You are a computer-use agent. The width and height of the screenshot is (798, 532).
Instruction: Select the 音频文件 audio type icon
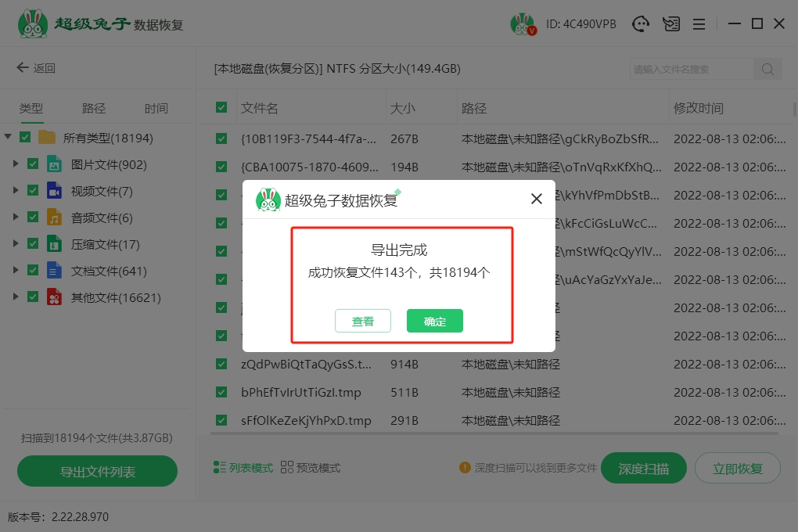(54, 217)
